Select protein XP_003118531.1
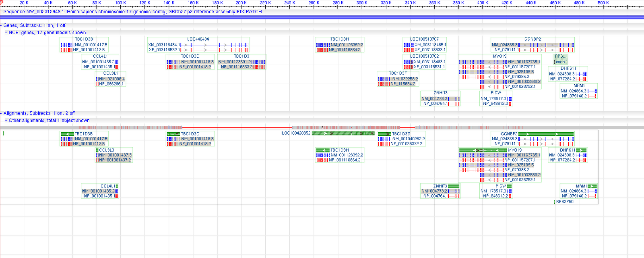Screen dimensions: 644x258 coord(429,67)
